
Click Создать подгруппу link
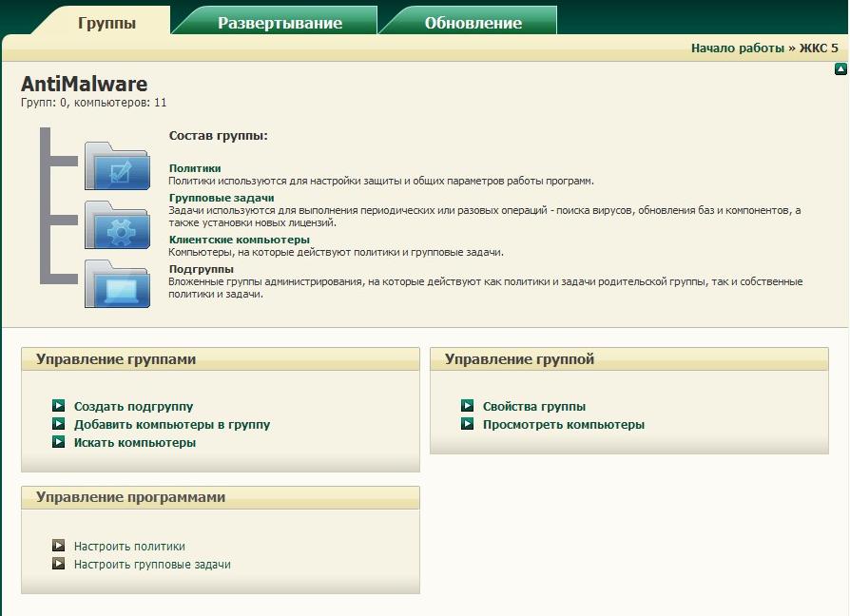pos(133,406)
